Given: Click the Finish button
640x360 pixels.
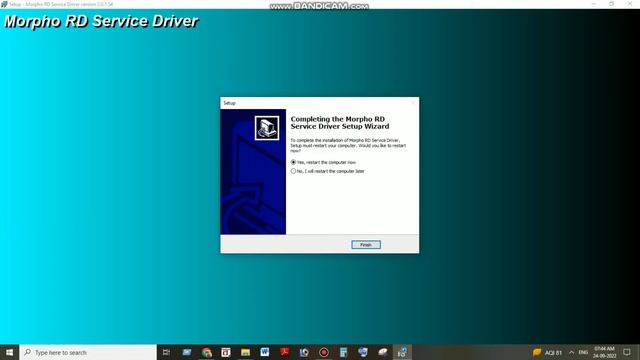Looking at the screenshot, I should click(x=366, y=244).
